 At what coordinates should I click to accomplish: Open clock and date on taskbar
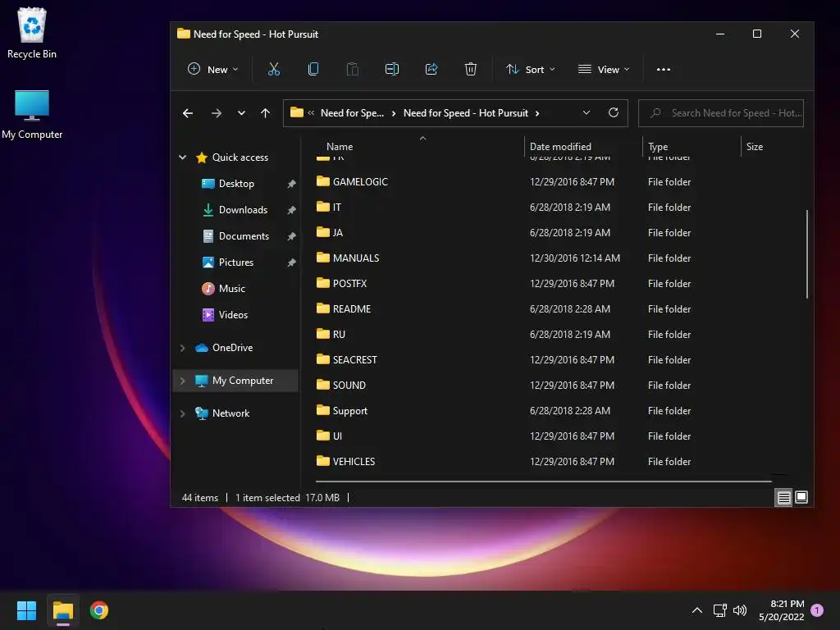tap(782, 610)
